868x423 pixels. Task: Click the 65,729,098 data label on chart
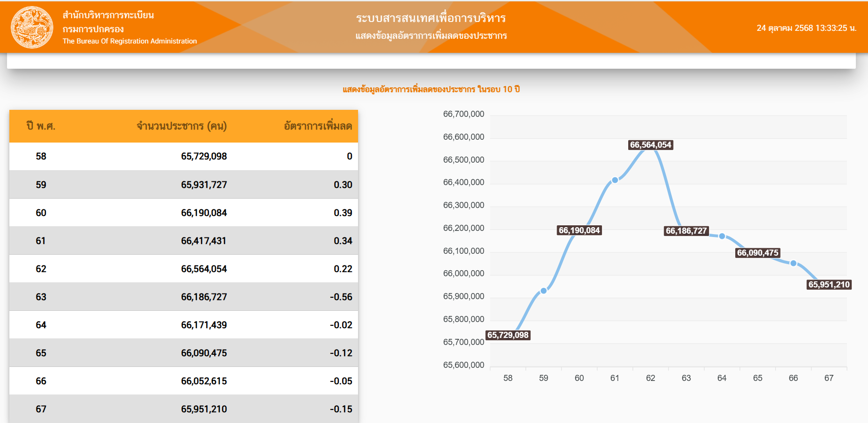pos(508,335)
